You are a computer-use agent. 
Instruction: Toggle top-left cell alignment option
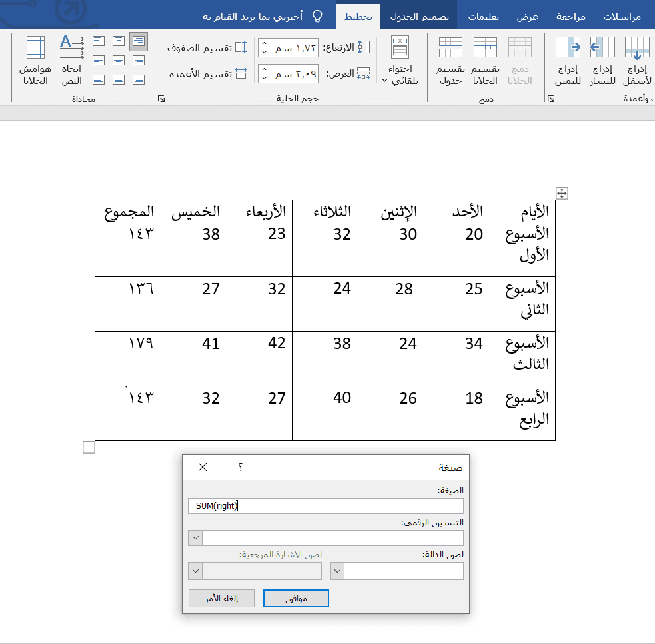tap(98, 41)
